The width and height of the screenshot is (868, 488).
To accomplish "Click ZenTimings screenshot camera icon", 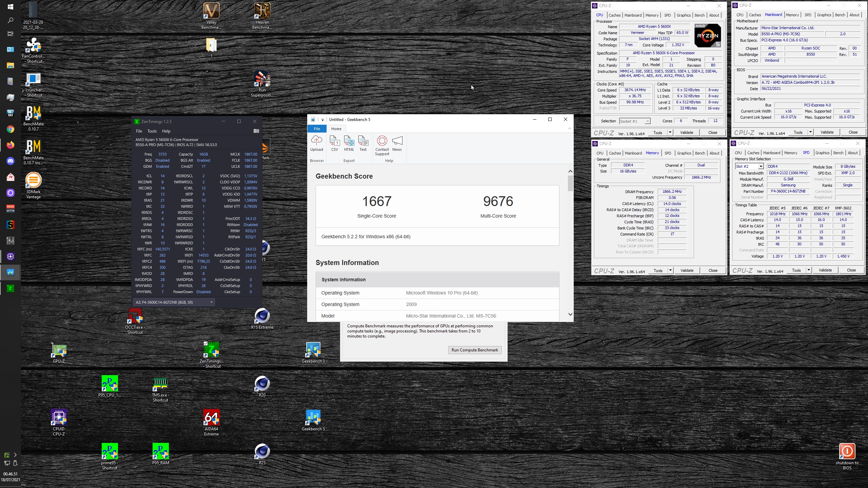I will click(256, 131).
